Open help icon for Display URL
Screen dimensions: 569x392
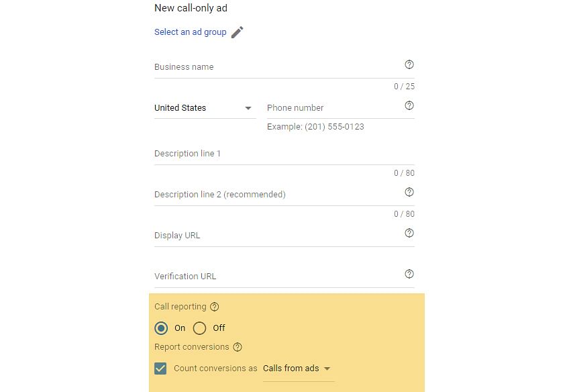[x=409, y=234]
